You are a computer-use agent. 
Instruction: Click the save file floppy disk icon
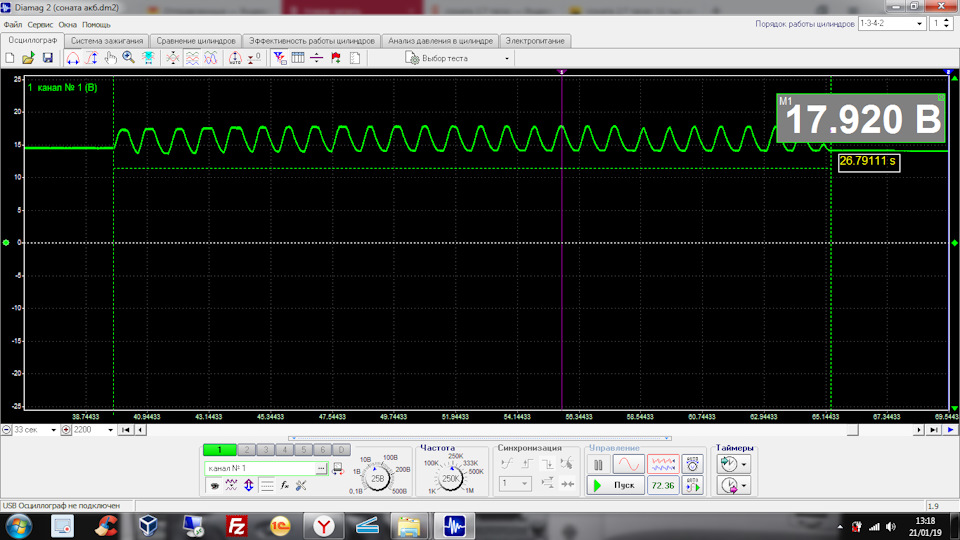point(47,58)
